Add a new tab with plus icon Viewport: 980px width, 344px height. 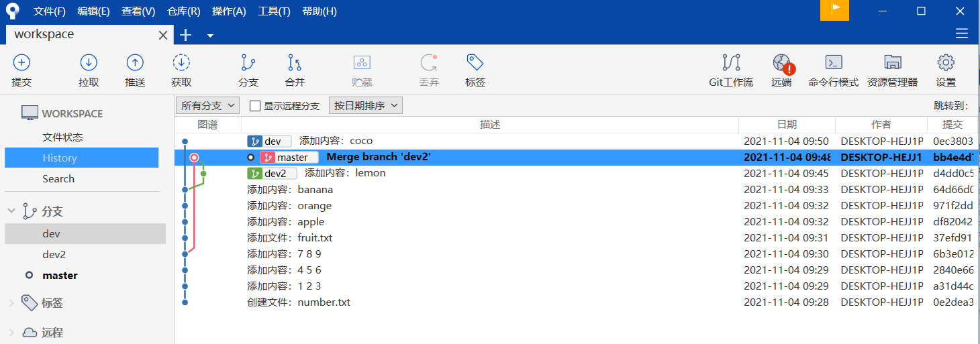coord(186,35)
